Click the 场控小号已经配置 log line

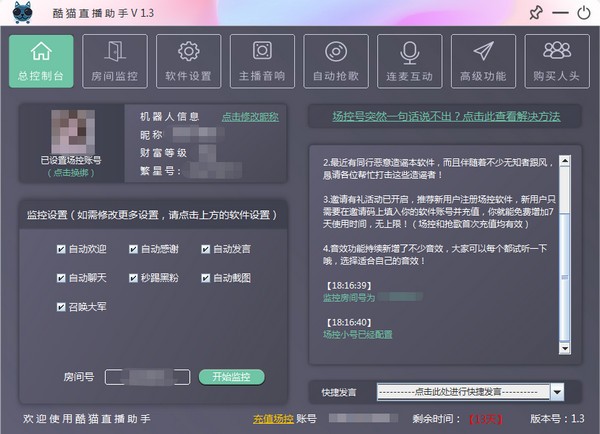click(358, 334)
